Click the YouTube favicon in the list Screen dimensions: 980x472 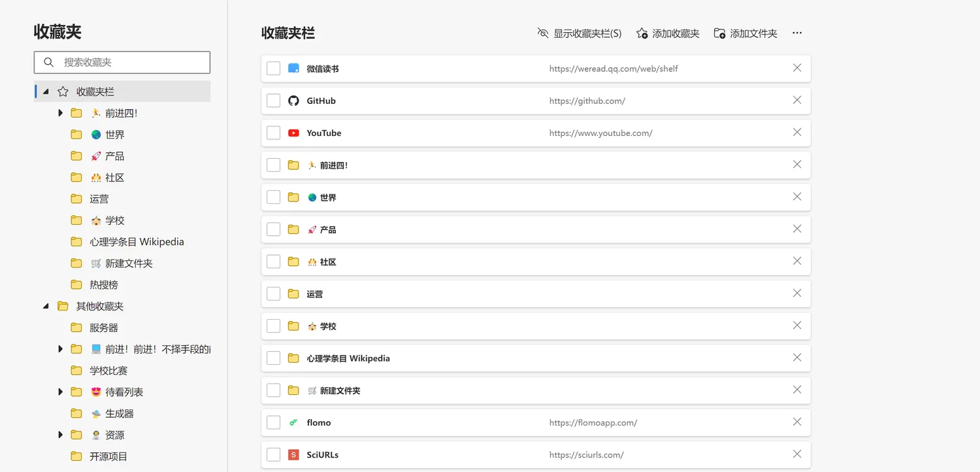coord(293,133)
